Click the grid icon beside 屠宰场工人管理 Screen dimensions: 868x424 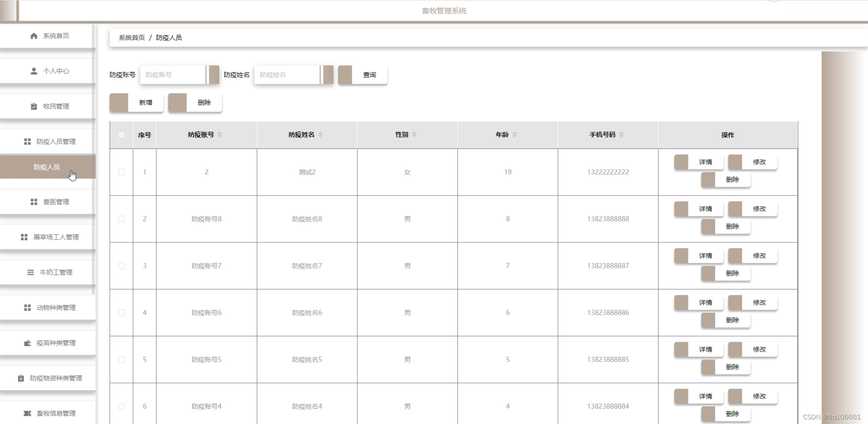coord(24,237)
